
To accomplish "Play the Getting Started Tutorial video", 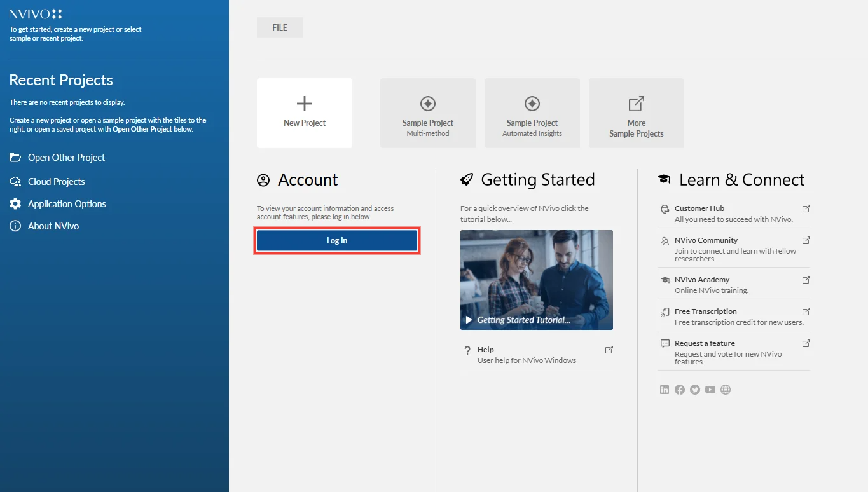I will pyautogui.click(x=537, y=280).
